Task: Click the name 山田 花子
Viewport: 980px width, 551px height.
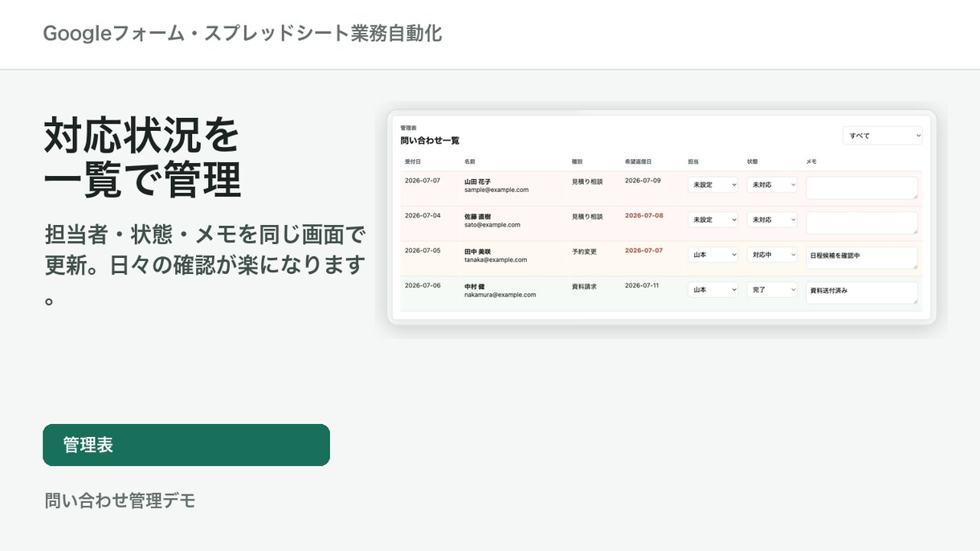Action: pyautogui.click(x=477, y=182)
